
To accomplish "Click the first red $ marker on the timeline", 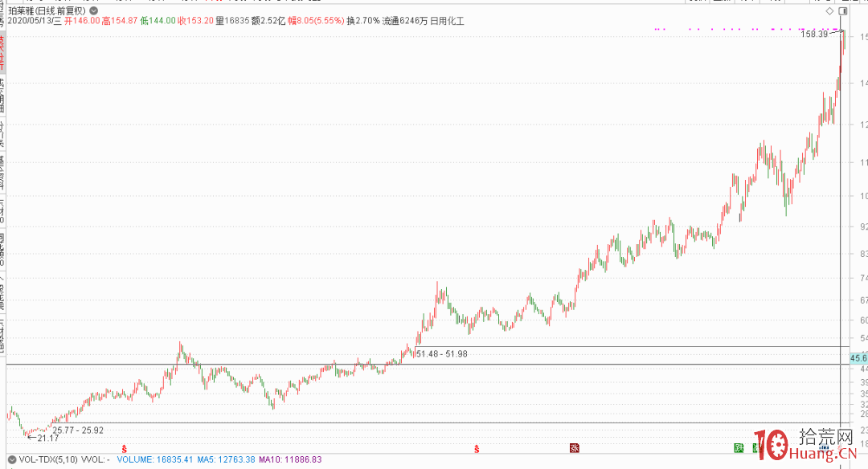I will [x=124, y=449].
